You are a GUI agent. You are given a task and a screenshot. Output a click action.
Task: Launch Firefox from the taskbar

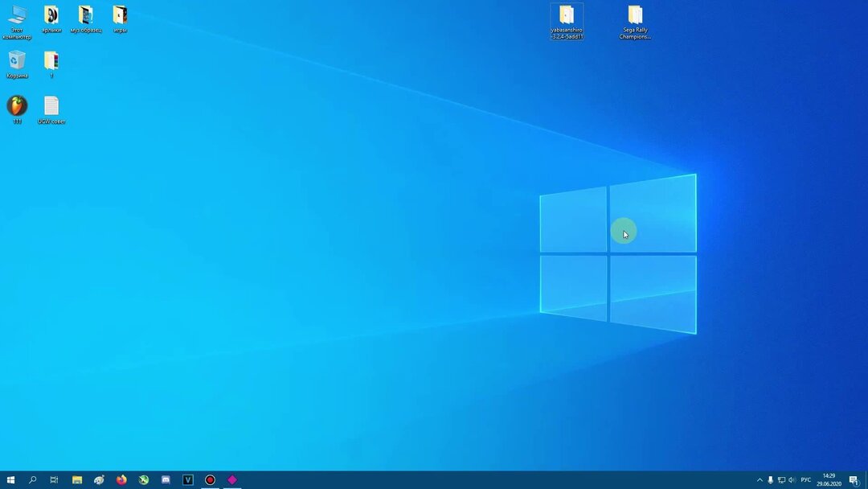coord(121,479)
